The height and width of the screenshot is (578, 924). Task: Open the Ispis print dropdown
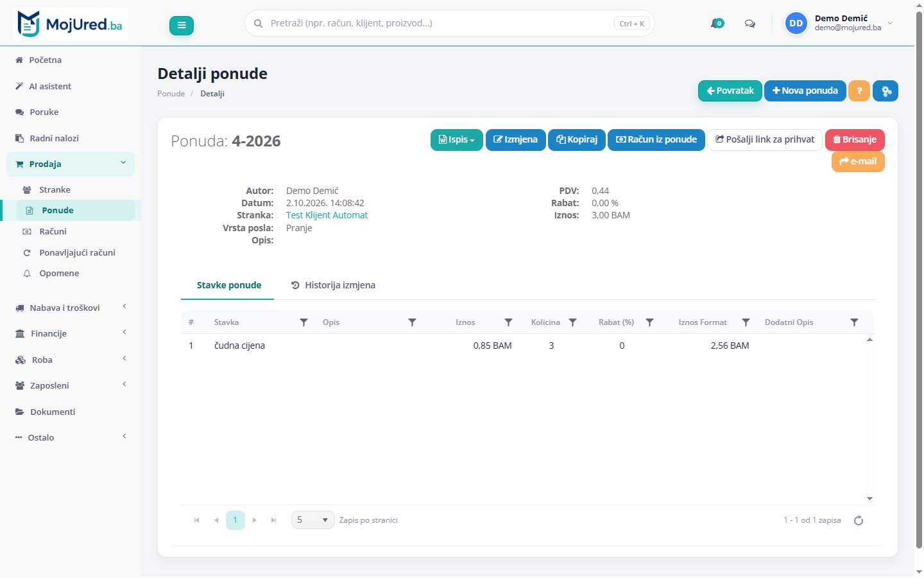456,139
